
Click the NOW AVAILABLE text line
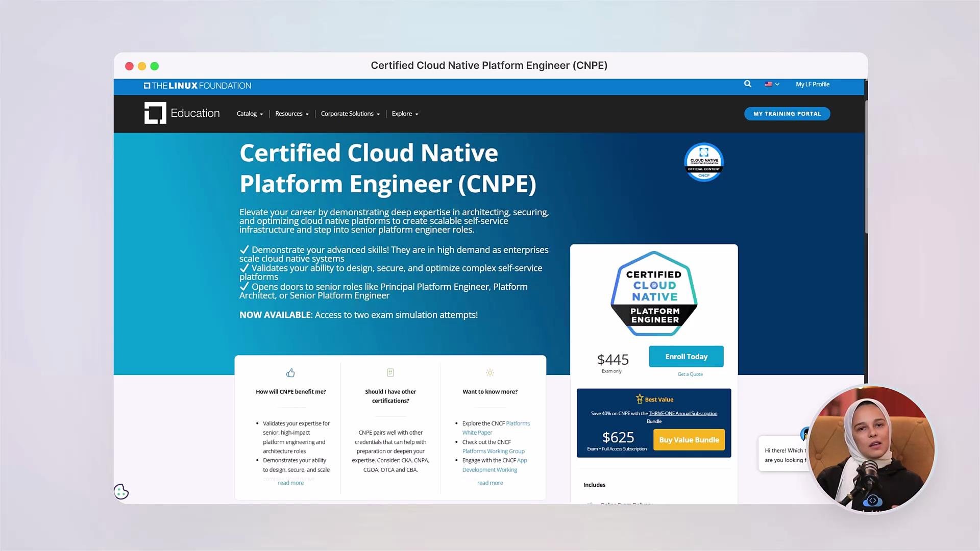[358, 315]
